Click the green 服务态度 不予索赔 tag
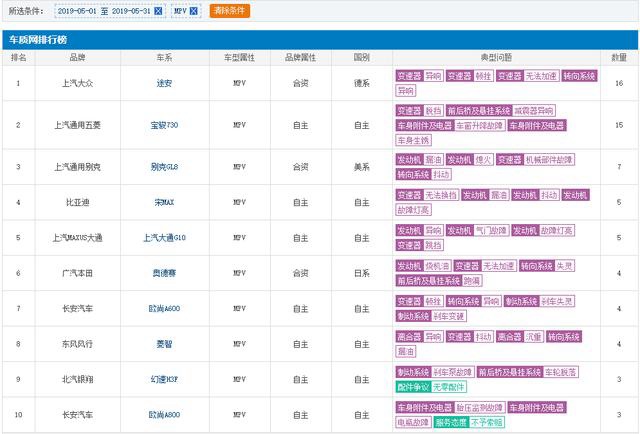The height and width of the screenshot is (434, 640). [469, 423]
